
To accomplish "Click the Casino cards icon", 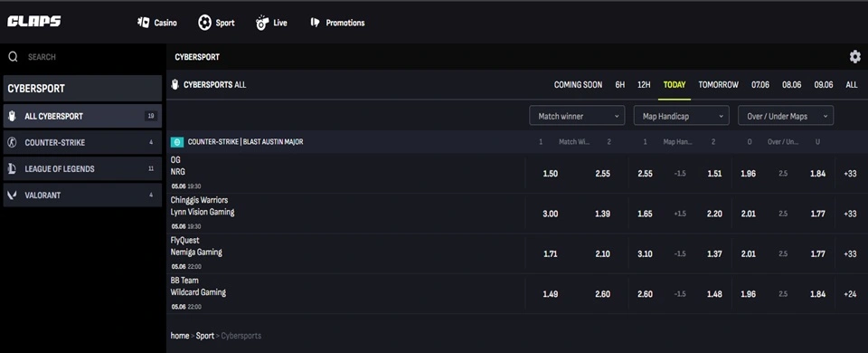I will (x=144, y=23).
